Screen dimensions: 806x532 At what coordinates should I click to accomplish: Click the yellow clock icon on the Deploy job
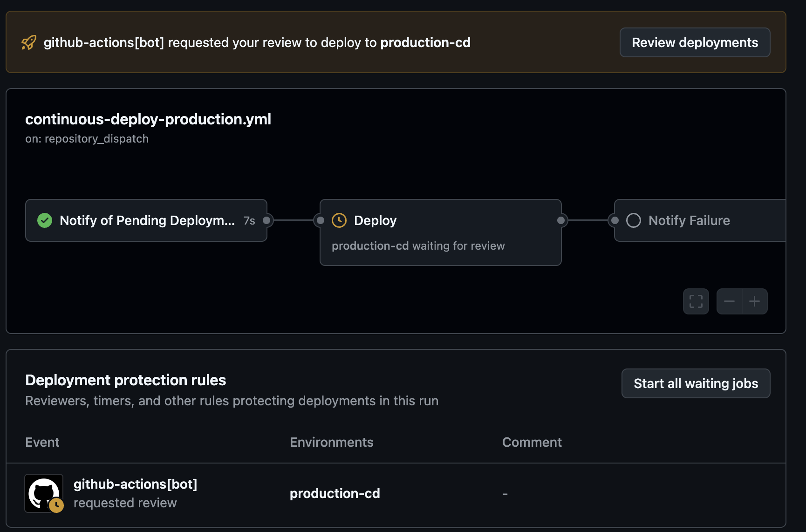coord(339,220)
